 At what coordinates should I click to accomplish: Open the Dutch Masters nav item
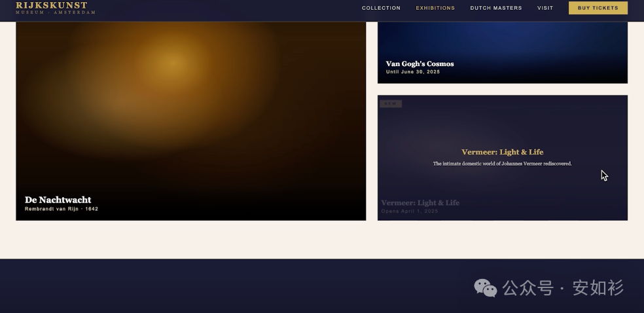(495, 8)
